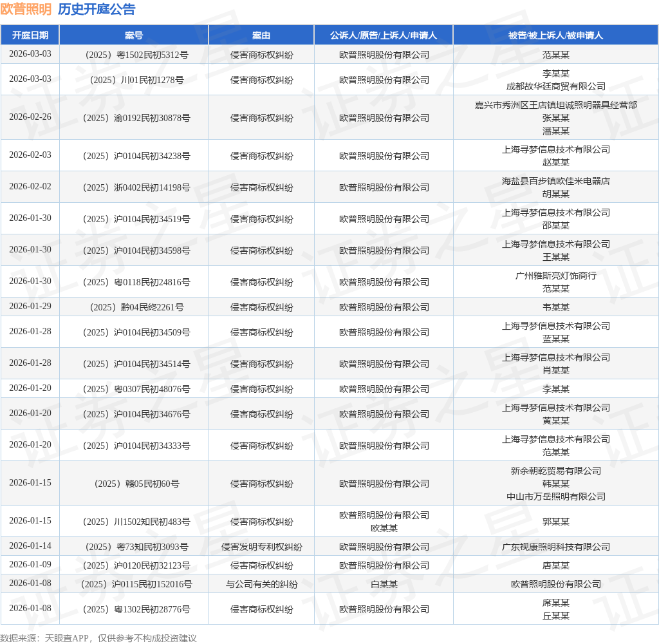659x644 pixels.
Task: Click case number (2025)粤0307民初48076号
Action: (x=136, y=389)
